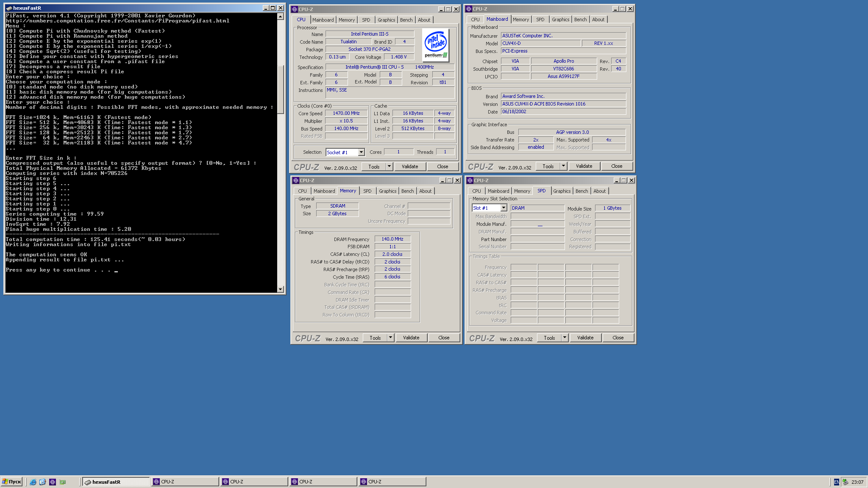Click title bar icon of CPU-Z CPU-tab window
The image size is (868, 488).
pyautogui.click(x=295, y=9)
